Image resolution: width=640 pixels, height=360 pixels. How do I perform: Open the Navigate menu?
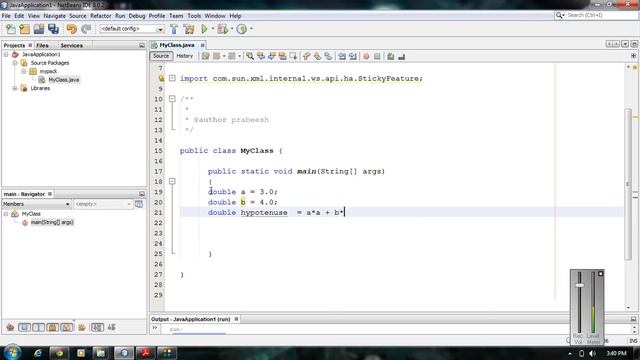[55, 16]
